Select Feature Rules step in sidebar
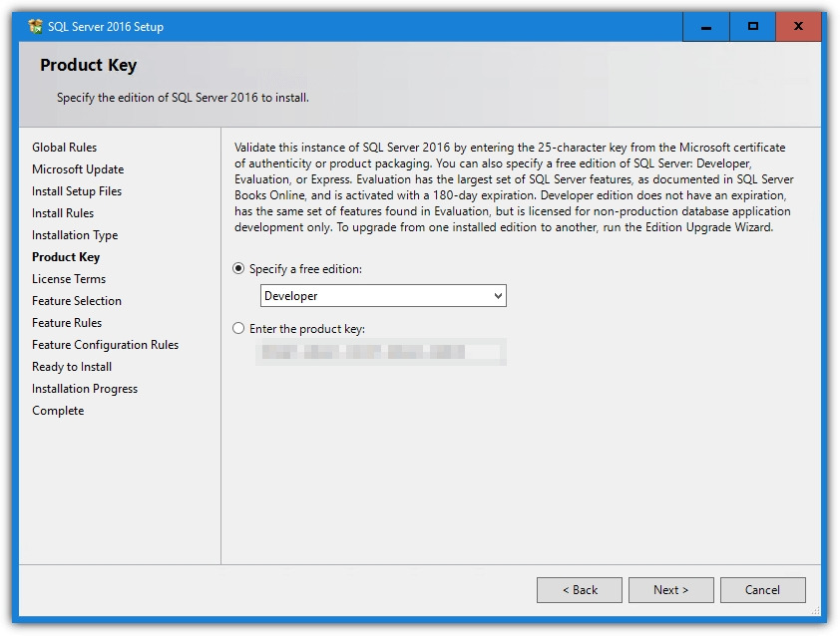 67,323
